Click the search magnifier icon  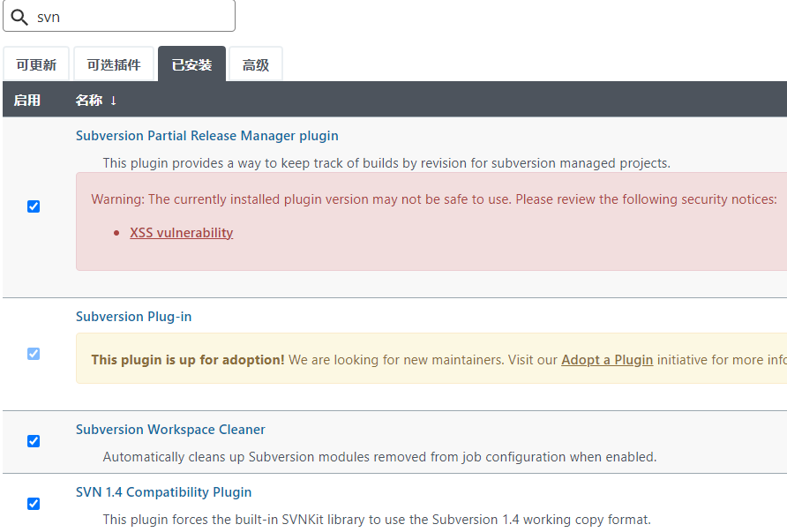coord(19,17)
